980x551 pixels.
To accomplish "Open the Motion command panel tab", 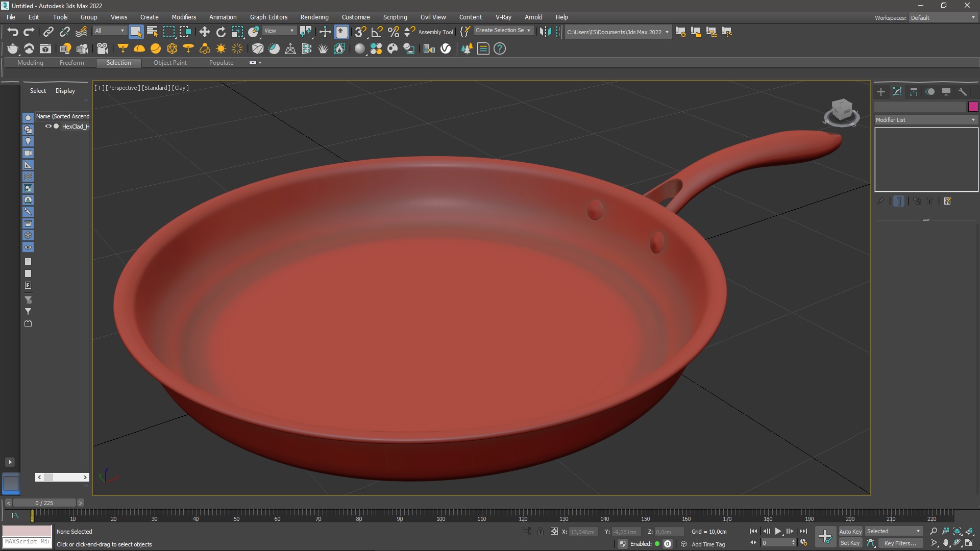I will pos(930,92).
